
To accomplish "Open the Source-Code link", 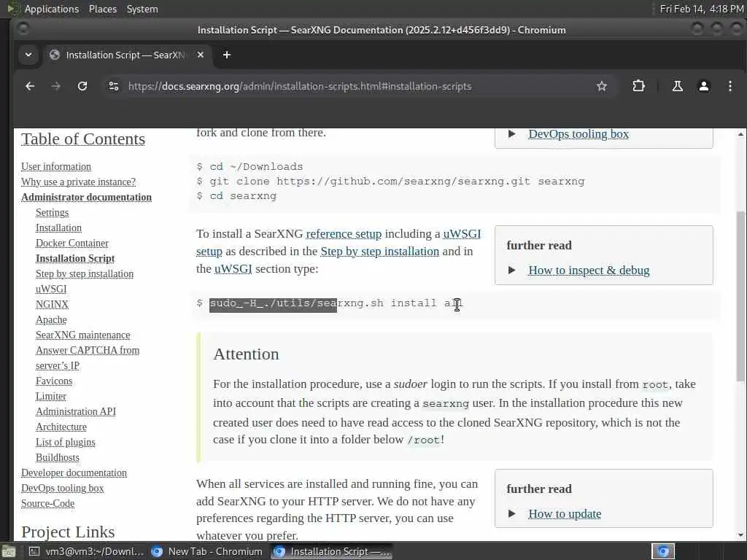I will 47,503.
